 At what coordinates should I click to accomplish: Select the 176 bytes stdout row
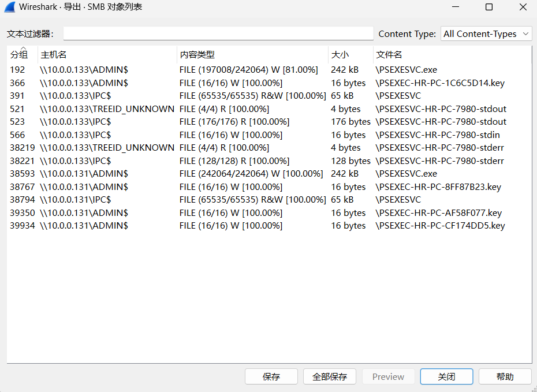point(269,122)
